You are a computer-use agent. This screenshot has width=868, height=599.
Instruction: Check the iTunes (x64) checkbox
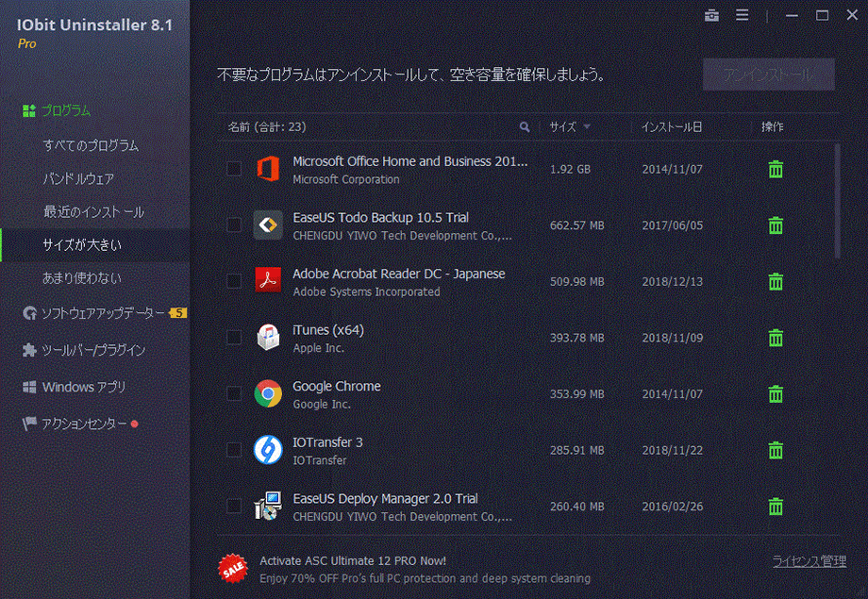[x=234, y=337]
